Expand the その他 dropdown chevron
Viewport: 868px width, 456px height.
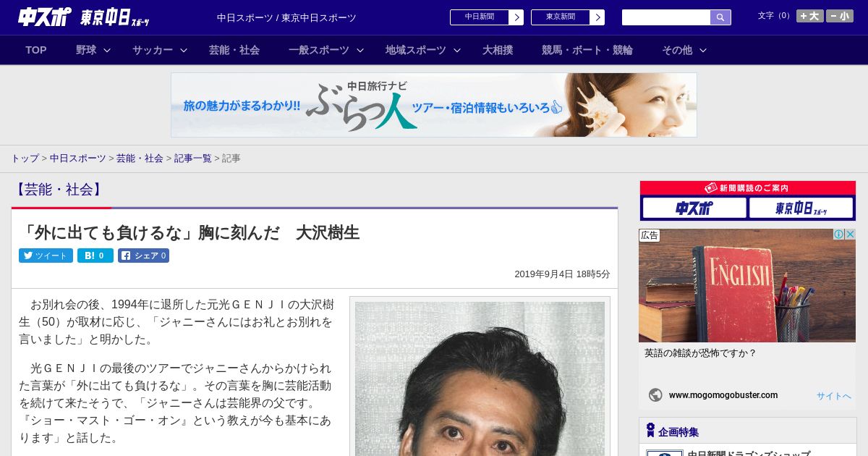(x=703, y=50)
